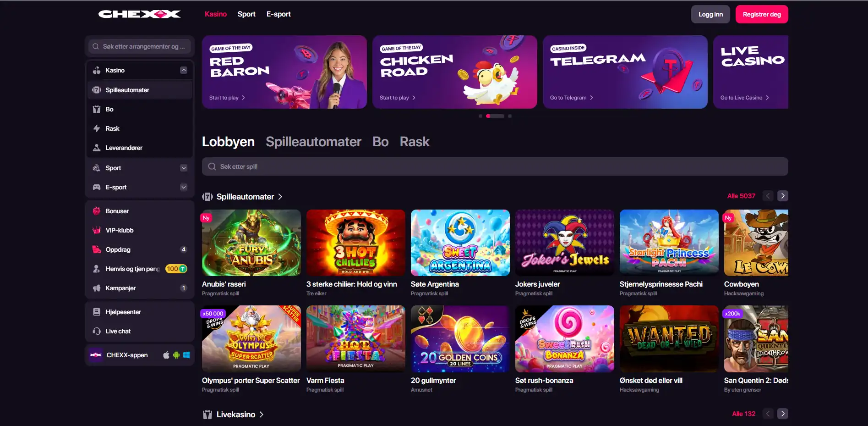This screenshot has width=868, height=426.
Task: Jump to first carousel banner dot
Action: pyautogui.click(x=480, y=116)
